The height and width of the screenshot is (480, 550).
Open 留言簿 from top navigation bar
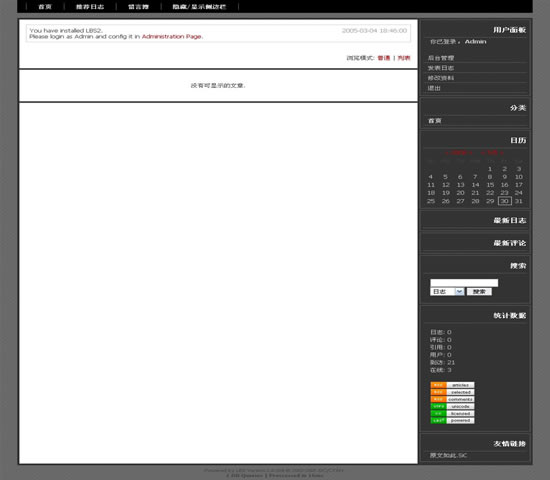click(x=138, y=7)
